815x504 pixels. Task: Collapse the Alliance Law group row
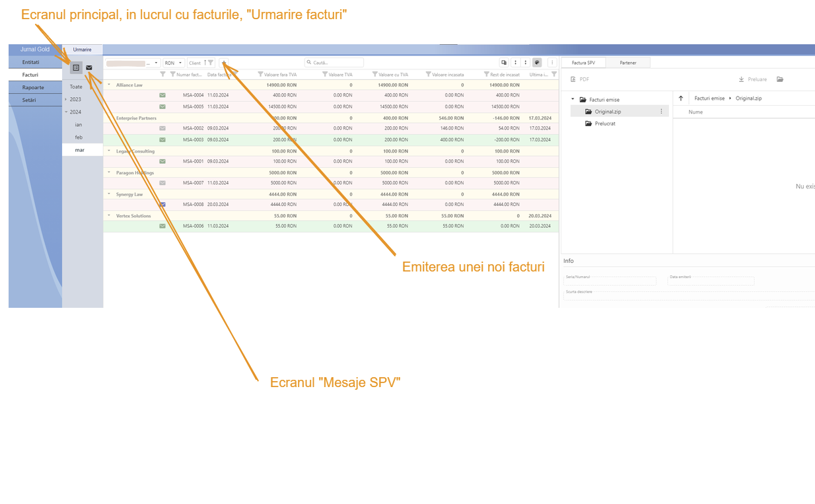109,85
